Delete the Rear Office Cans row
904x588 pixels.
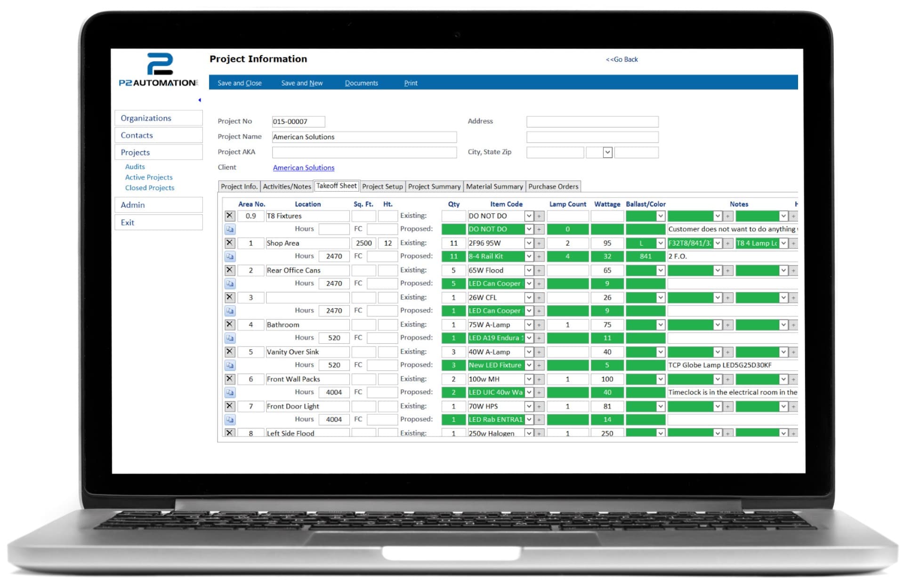229,270
